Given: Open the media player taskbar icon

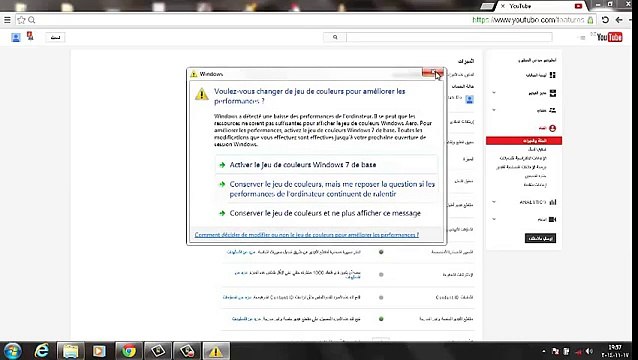Looking at the screenshot, I should 99,351.
